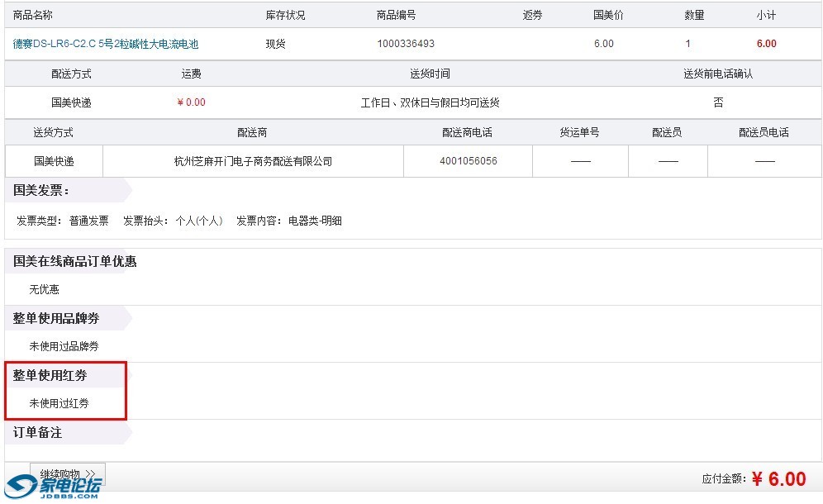Screen dimensions: 823x504
Task: Click the payable total ¥ 6.00
Action: tap(778, 479)
